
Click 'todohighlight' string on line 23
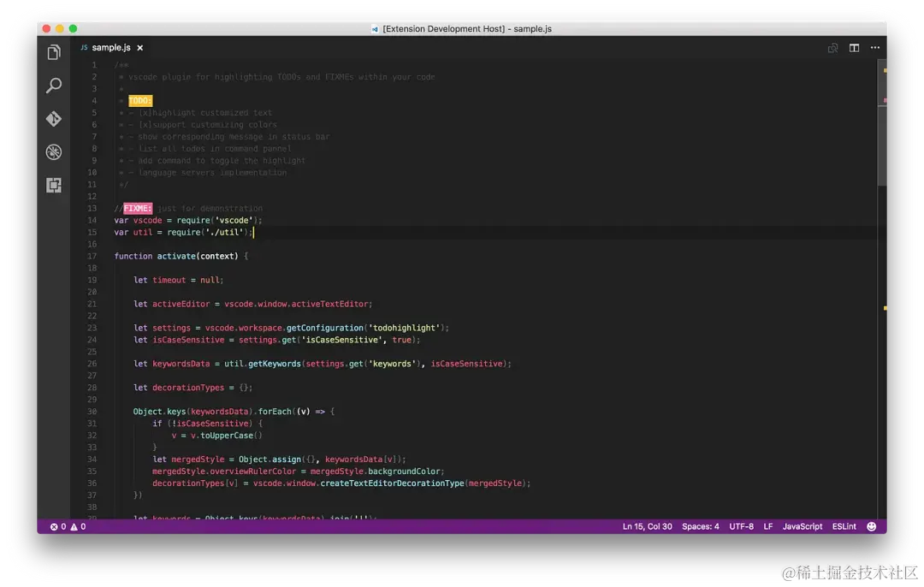pos(404,328)
